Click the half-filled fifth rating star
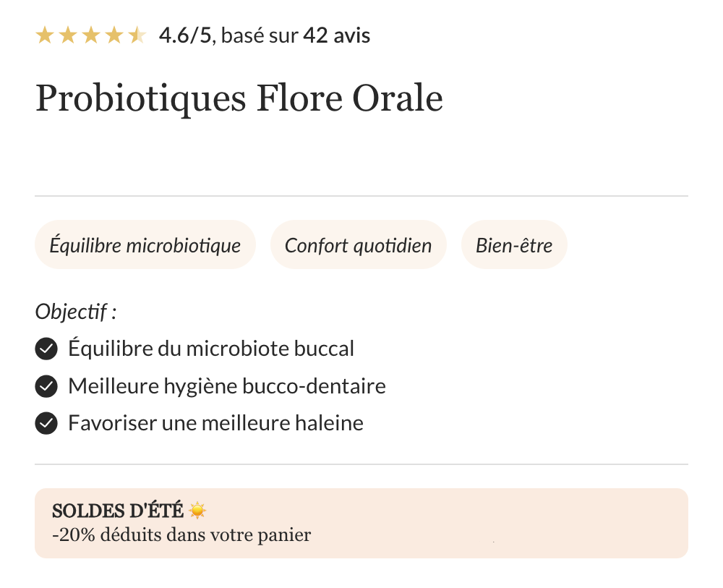Image resolution: width=723 pixels, height=588 pixels. coord(137,35)
